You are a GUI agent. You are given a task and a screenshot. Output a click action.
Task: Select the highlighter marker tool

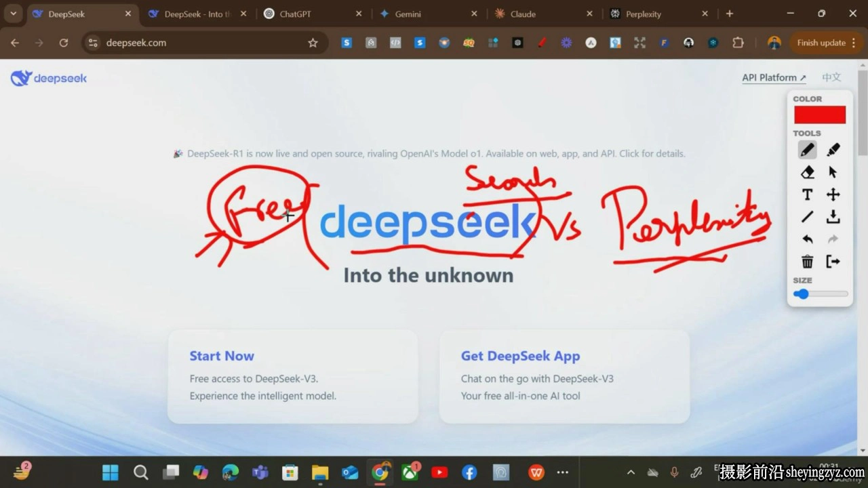[x=833, y=150]
